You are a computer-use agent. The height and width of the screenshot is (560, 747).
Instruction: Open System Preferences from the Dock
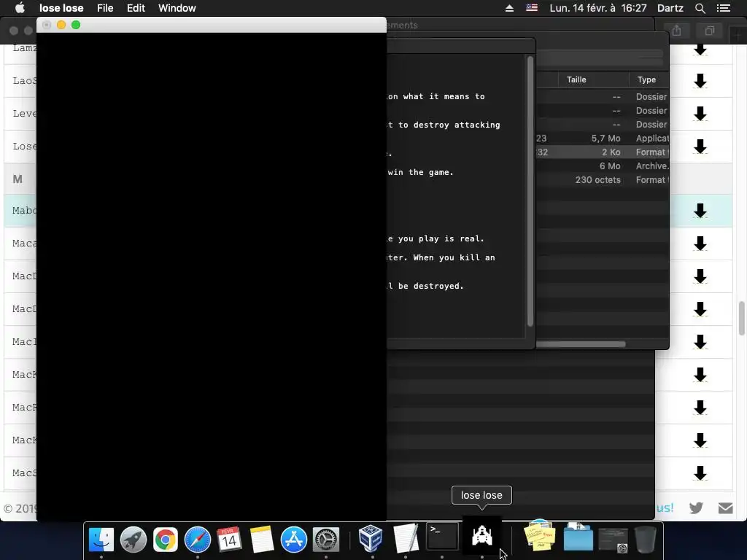[x=326, y=540]
